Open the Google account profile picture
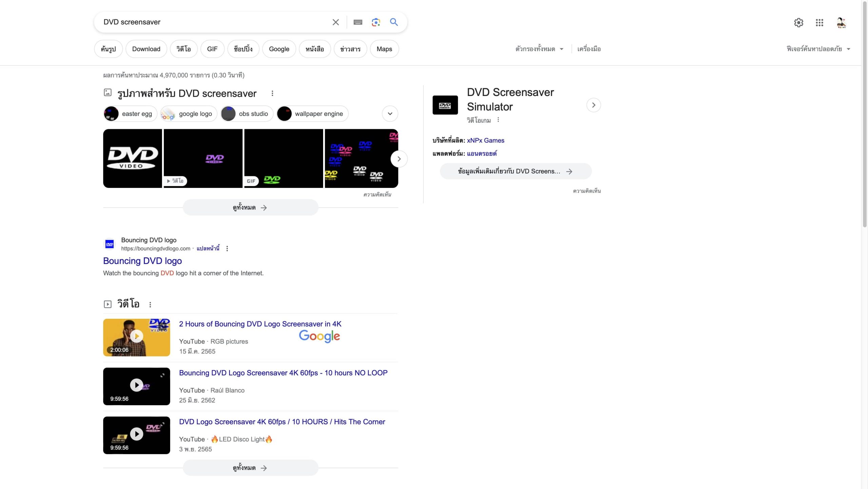This screenshot has height=489, width=868. tap(841, 23)
